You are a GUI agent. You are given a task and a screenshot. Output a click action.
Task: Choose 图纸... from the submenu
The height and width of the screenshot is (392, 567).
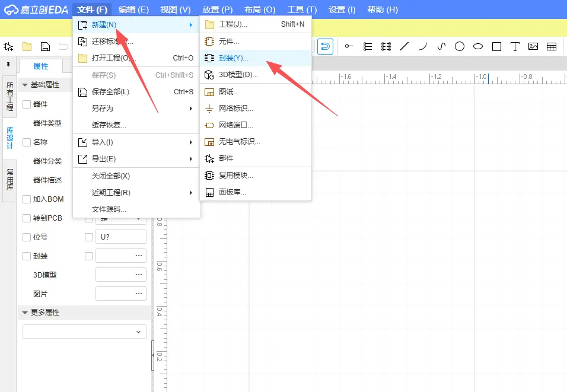[255, 92]
